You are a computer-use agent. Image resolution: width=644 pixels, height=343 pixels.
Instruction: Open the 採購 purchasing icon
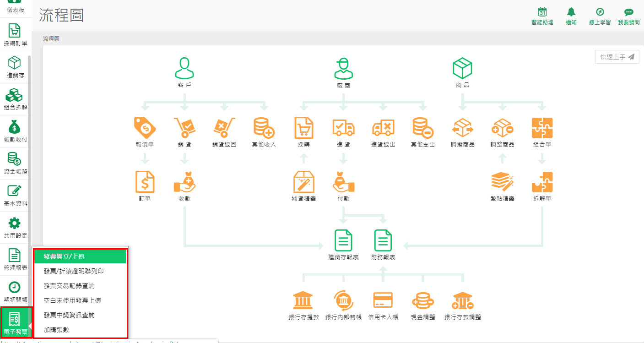click(303, 128)
